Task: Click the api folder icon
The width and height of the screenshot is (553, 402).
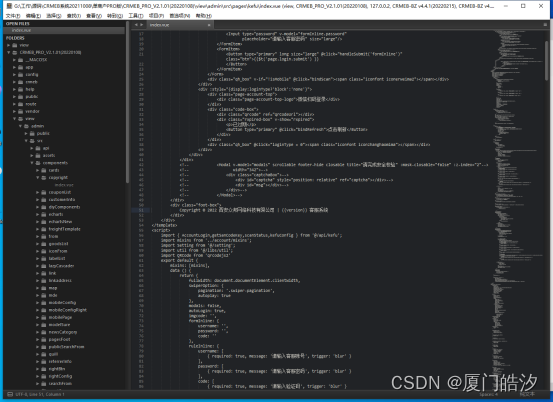Action: click(38, 148)
